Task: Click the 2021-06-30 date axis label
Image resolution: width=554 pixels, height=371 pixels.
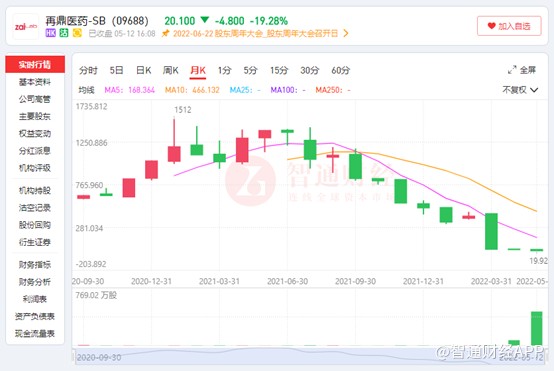Action: pos(287,282)
